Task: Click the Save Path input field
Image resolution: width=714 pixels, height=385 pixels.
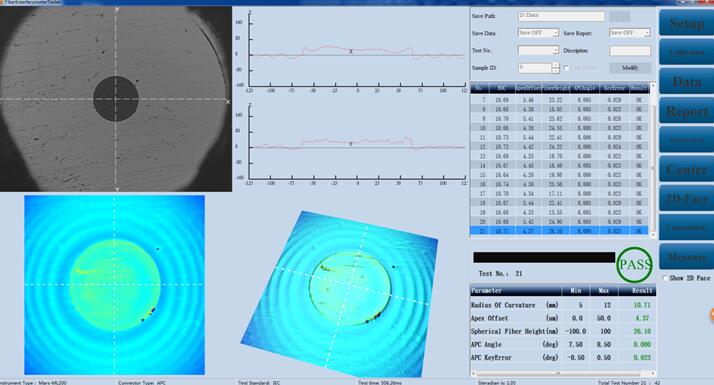Action: click(561, 16)
